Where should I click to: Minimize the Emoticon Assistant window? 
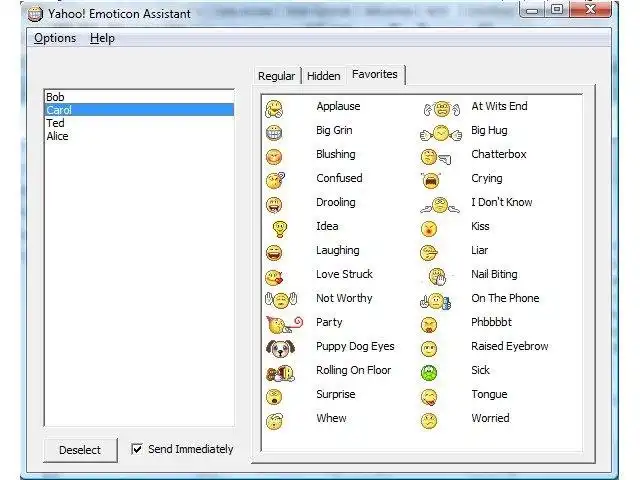532,10
